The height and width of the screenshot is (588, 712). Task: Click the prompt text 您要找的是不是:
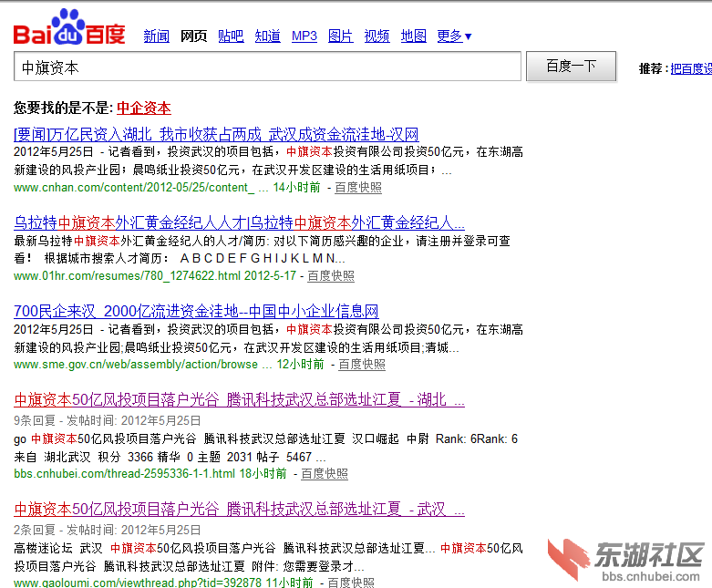point(63,108)
